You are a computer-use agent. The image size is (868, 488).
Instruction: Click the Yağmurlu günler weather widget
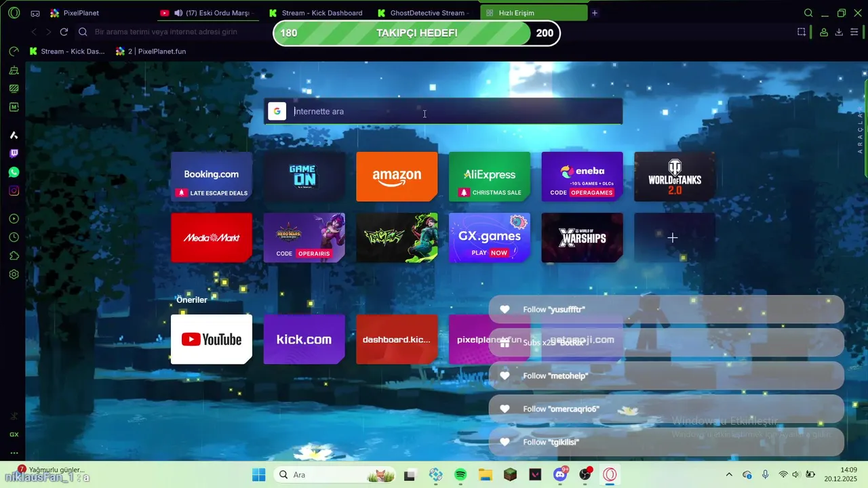tap(53, 470)
